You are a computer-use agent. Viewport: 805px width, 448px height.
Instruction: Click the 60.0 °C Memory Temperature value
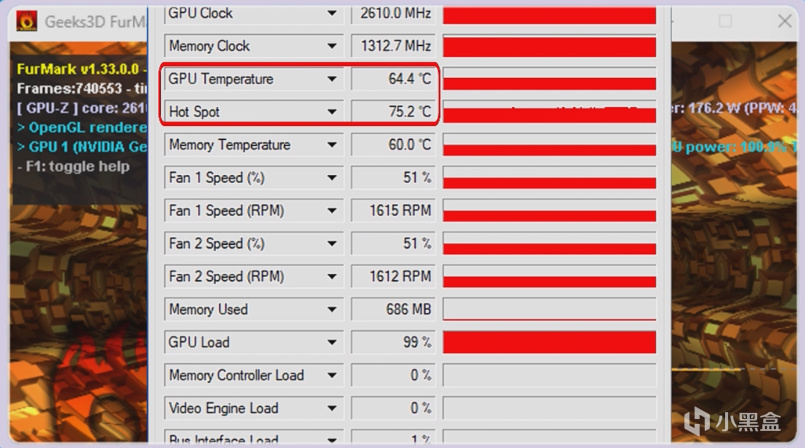[x=393, y=145]
